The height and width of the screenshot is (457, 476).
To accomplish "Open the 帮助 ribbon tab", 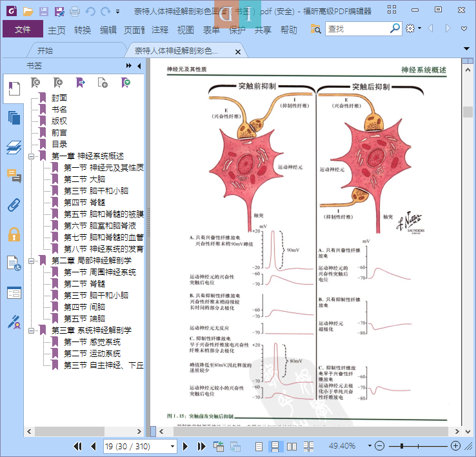I will [x=289, y=30].
